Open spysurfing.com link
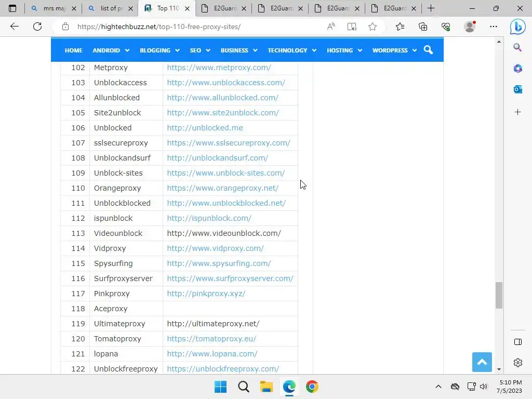The image size is (532, 399). tap(219, 263)
